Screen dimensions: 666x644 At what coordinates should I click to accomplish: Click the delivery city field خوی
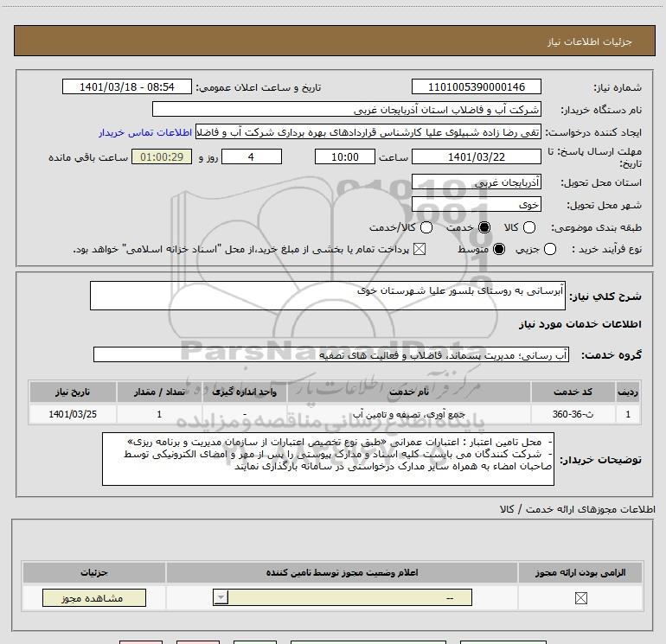tap(476, 204)
